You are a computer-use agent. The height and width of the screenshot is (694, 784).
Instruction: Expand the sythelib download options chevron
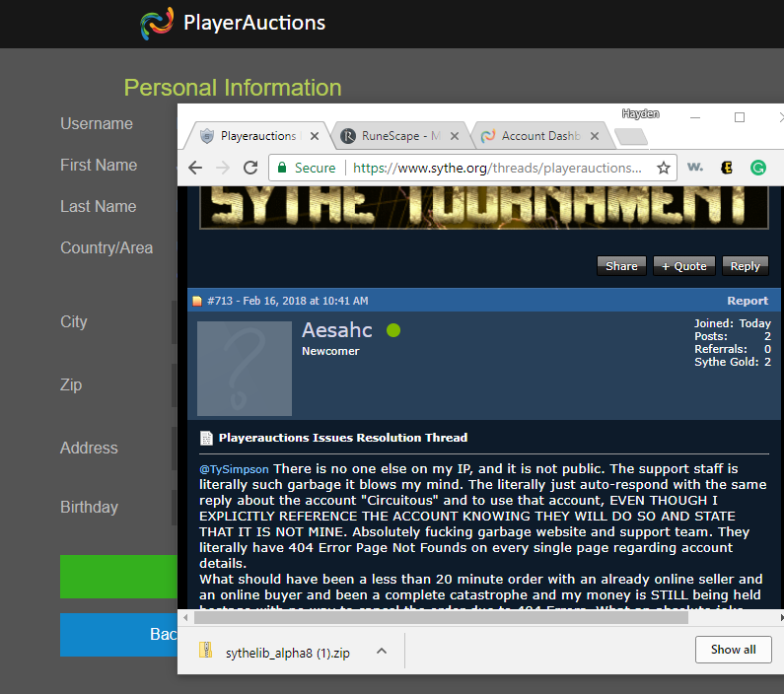[x=382, y=651]
